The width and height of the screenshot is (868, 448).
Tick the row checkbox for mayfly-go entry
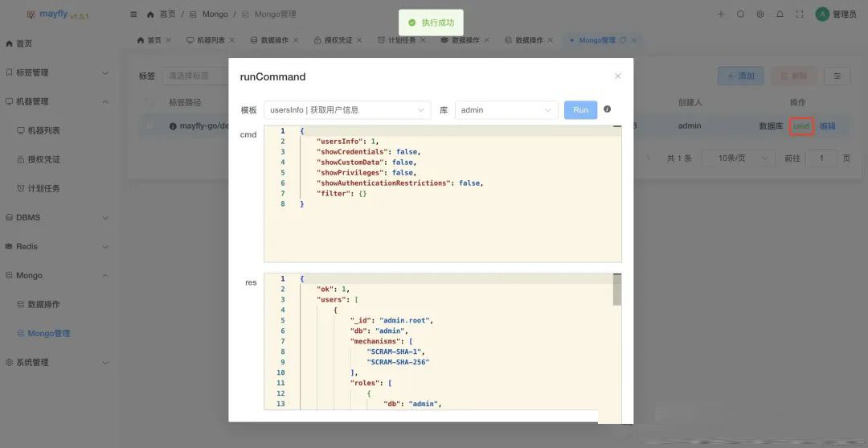[x=149, y=125]
